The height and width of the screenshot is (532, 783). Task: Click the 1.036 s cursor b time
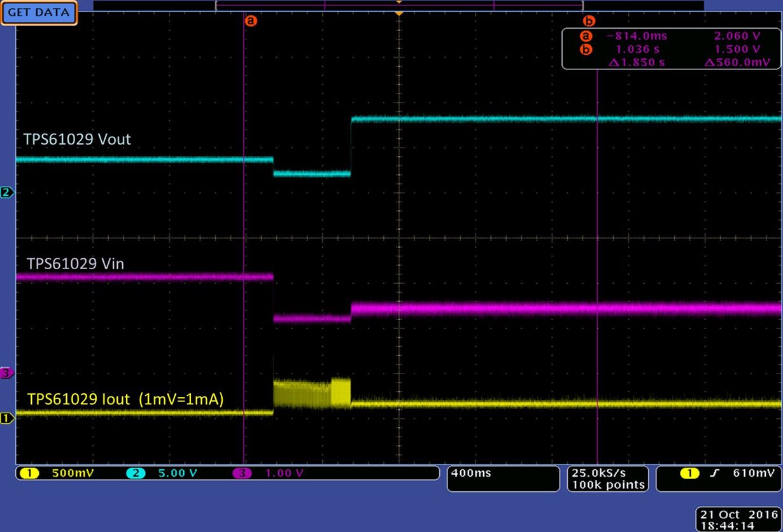tap(637, 49)
